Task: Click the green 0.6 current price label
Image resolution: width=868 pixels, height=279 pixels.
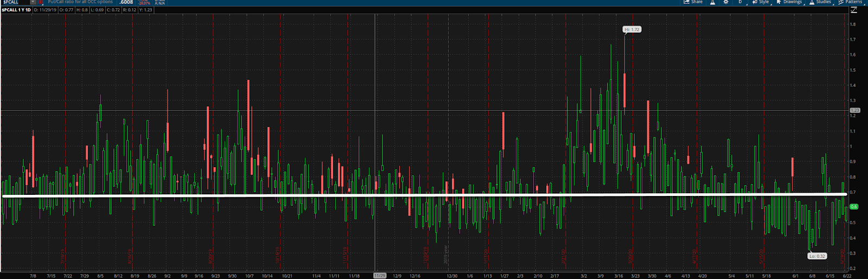Action: tap(854, 207)
